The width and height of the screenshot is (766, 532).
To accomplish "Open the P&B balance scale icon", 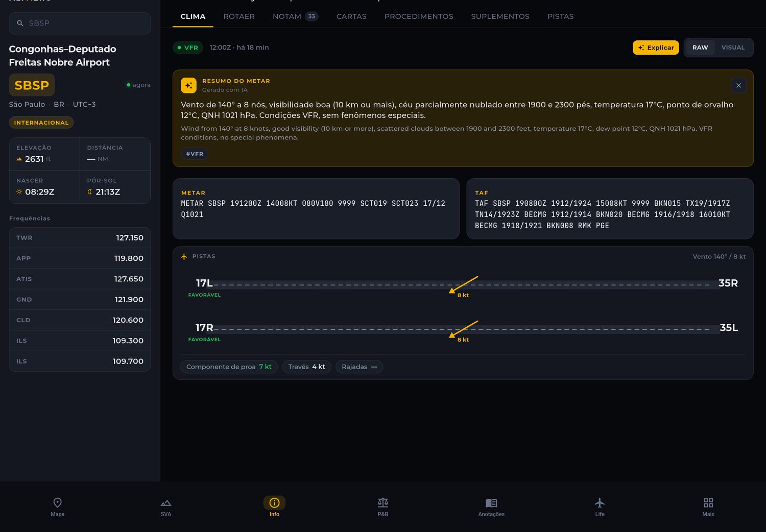I will pos(383,503).
